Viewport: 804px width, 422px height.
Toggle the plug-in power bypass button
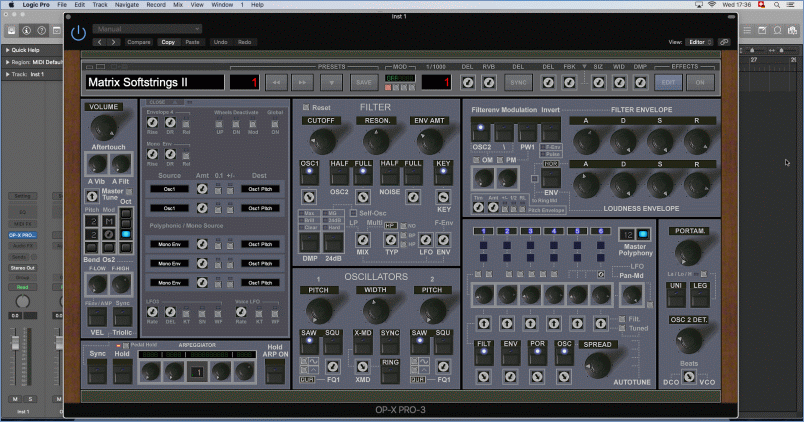(x=78, y=33)
